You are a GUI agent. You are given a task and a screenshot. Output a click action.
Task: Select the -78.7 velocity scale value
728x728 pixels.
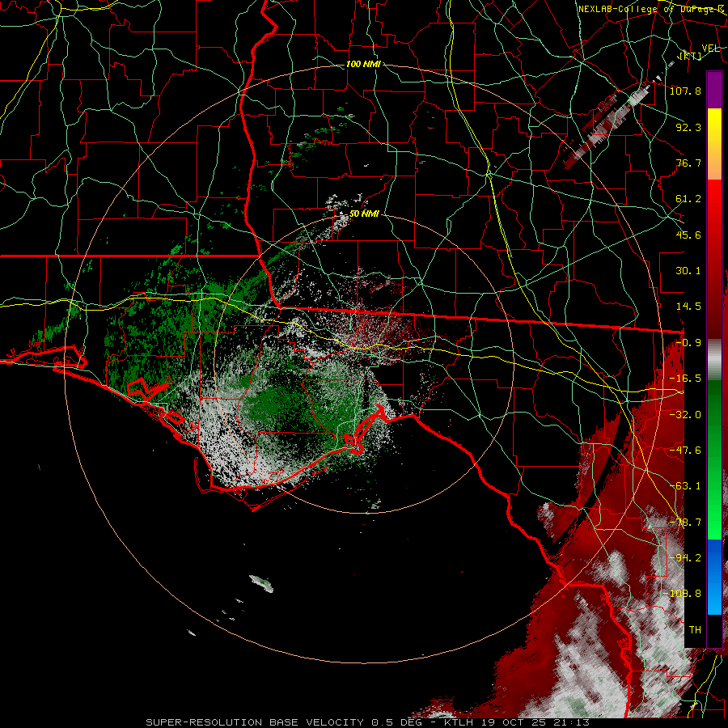pyautogui.click(x=685, y=523)
